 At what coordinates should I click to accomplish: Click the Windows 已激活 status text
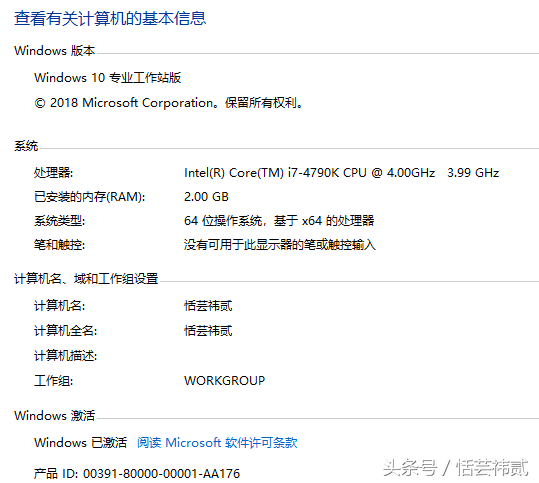click(x=80, y=442)
